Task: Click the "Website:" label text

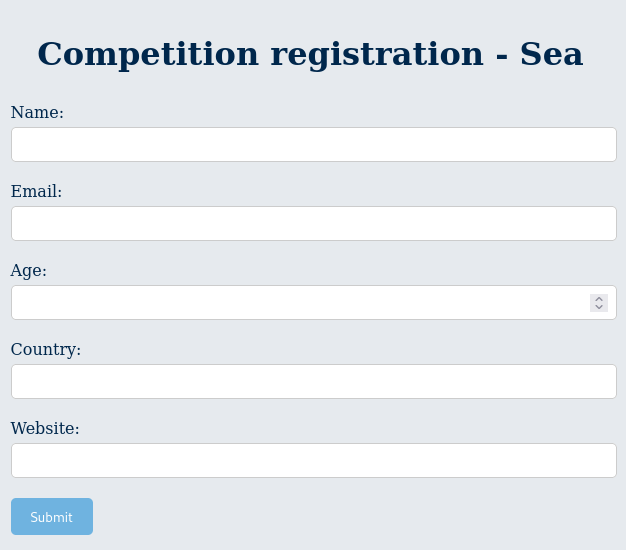Action: click(45, 428)
